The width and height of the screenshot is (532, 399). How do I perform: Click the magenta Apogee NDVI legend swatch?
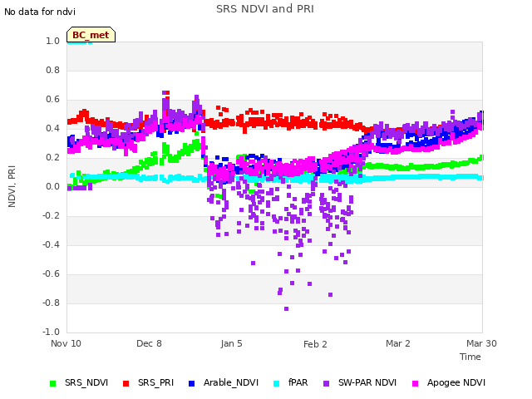[415, 383]
